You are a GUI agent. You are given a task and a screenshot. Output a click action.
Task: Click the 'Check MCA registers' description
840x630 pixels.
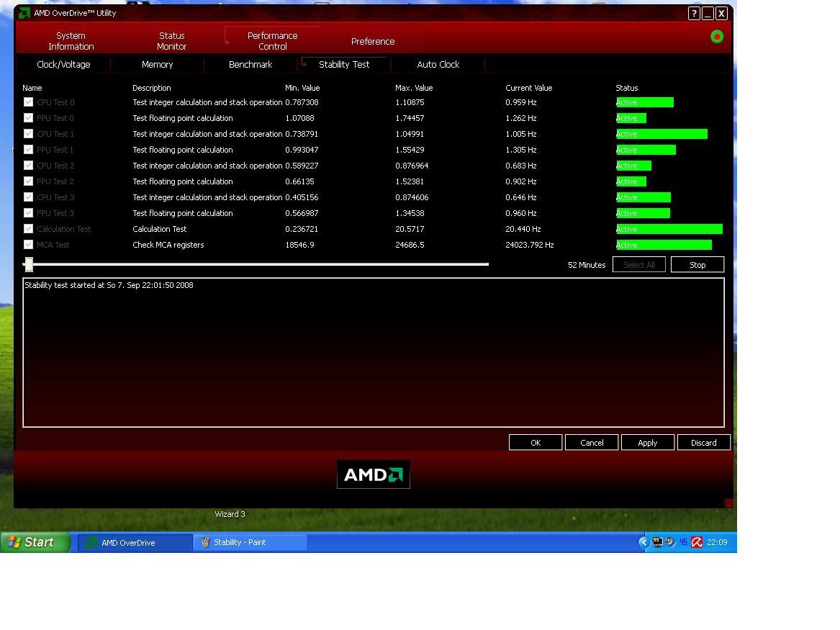coord(168,245)
